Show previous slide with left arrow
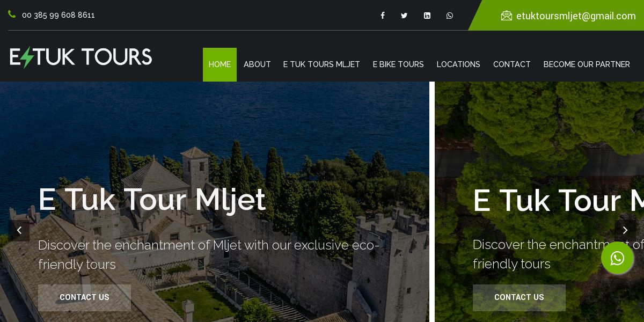The height and width of the screenshot is (322, 644). [x=19, y=231]
